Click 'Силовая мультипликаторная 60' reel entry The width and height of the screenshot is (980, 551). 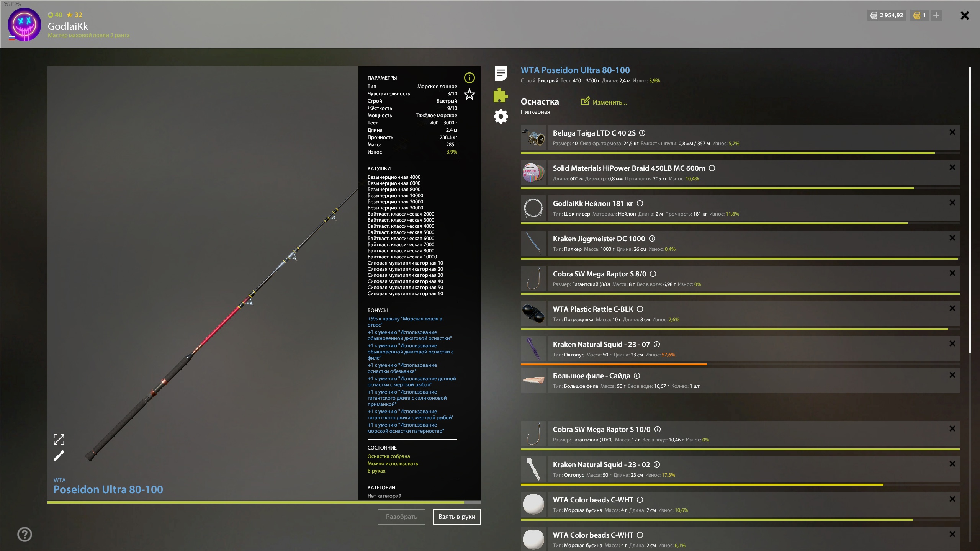[405, 294]
